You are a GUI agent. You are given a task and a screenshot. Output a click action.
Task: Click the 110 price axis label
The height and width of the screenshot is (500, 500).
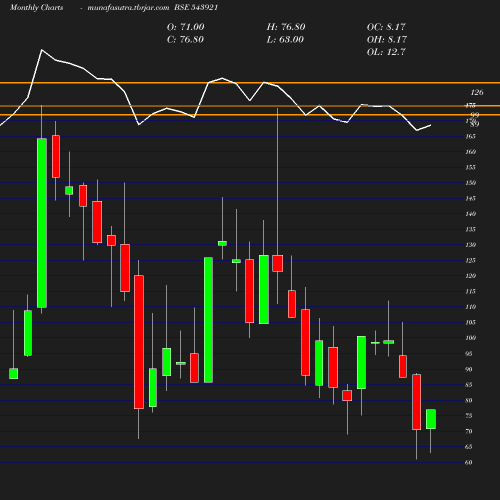pos(470,307)
